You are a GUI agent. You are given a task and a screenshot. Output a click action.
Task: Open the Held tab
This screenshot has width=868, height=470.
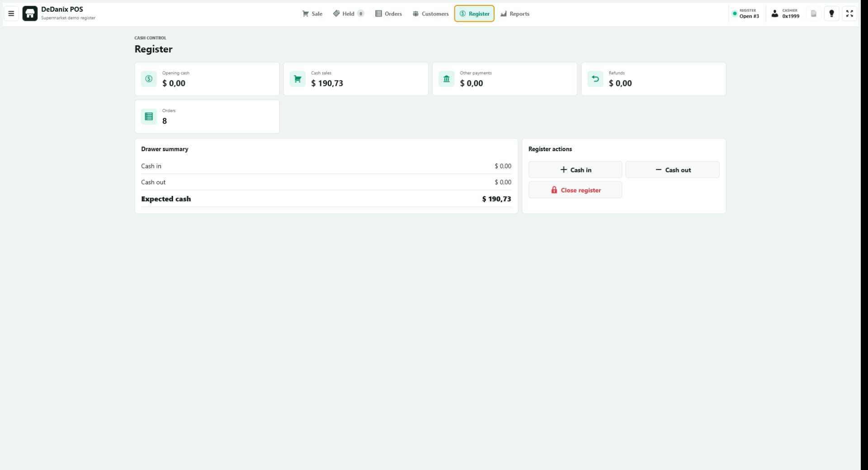[348, 14]
